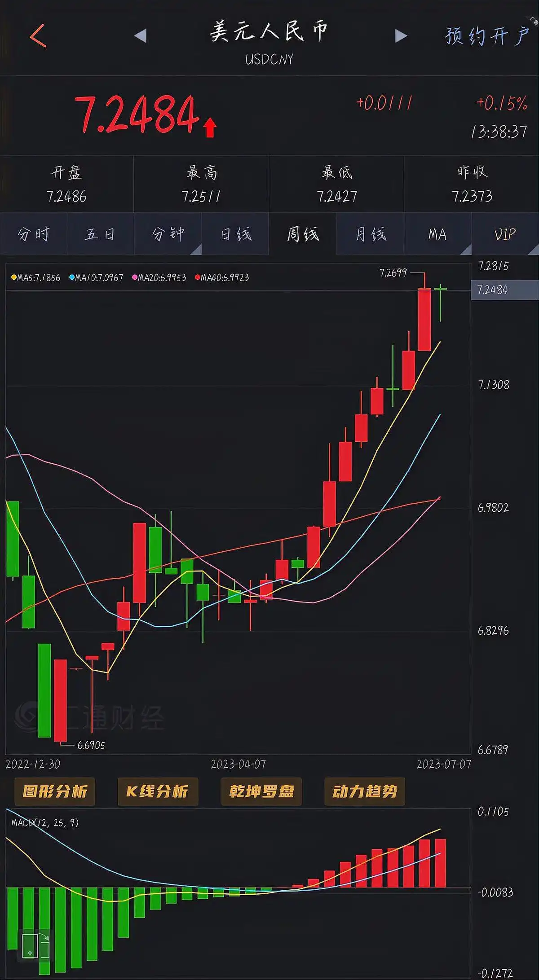
Task: Expand the VIP options dropdown
Action: [x=505, y=234]
